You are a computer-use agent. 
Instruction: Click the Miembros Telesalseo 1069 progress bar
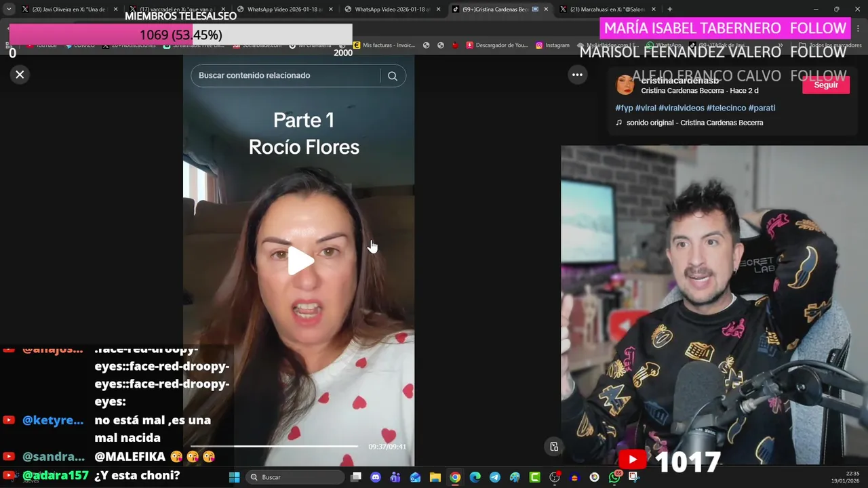(180, 35)
